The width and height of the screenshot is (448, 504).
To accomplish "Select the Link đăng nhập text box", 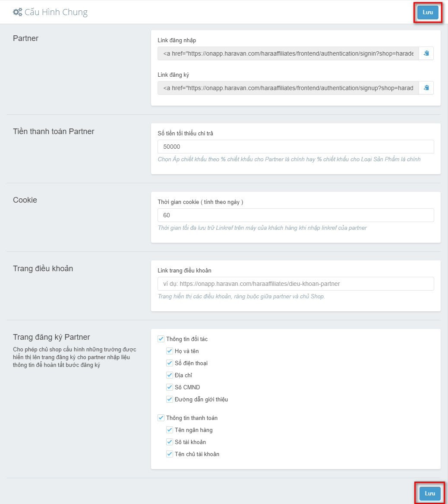I will tap(288, 53).
